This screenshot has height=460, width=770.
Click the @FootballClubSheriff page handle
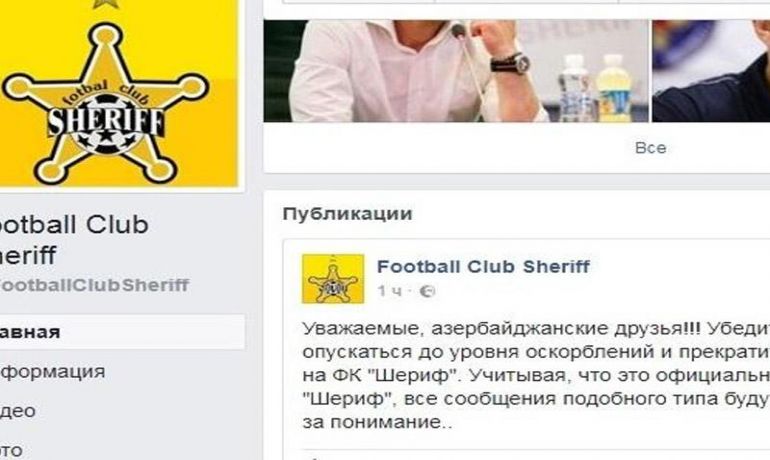pos(94,285)
